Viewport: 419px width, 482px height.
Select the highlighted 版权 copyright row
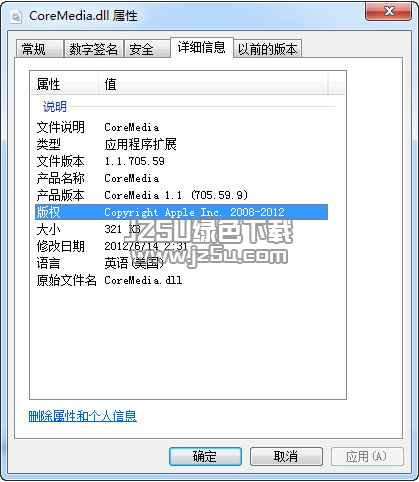[181, 212]
